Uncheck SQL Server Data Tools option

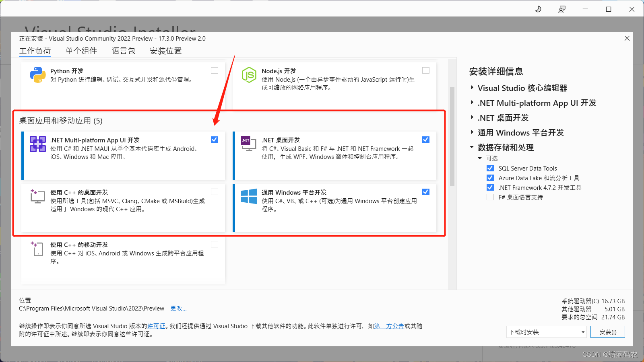(x=490, y=168)
